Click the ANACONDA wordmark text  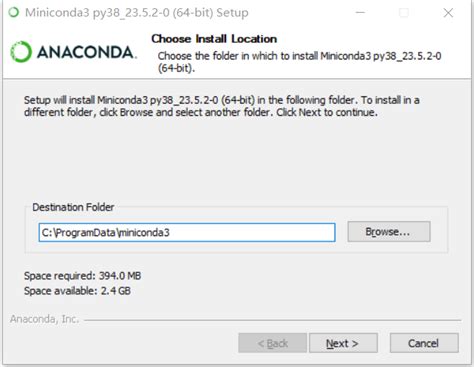tap(87, 52)
